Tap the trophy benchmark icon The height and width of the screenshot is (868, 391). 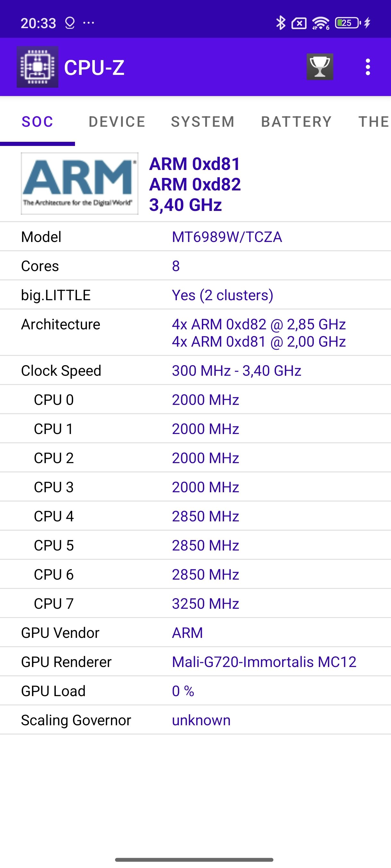click(320, 67)
